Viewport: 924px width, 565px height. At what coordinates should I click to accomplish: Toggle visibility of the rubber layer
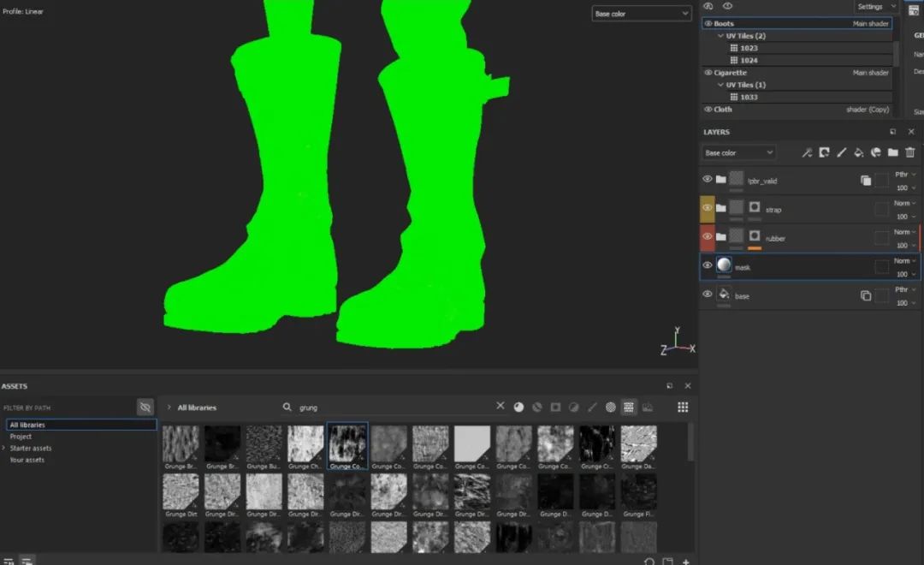point(708,236)
